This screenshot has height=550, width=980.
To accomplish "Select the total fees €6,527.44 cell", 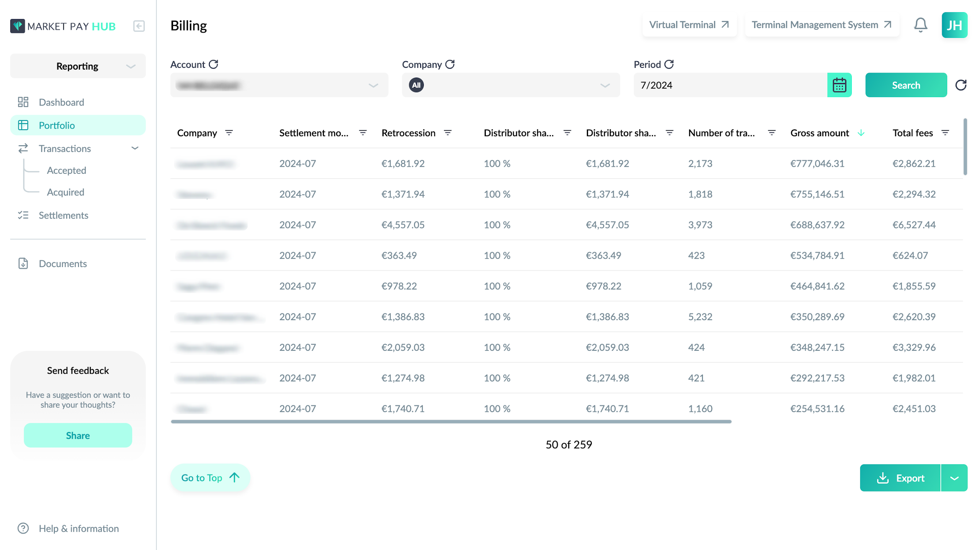I will [x=914, y=225].
